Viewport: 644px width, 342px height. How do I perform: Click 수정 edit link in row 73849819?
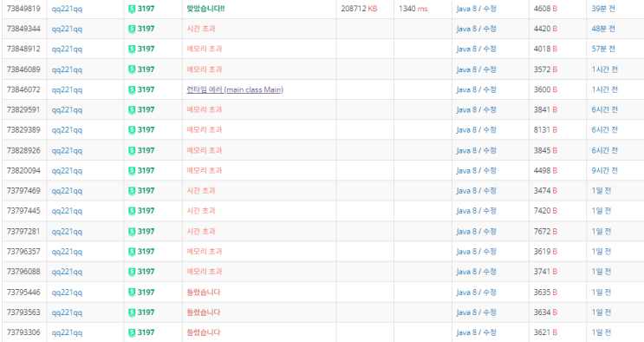click(x=490, y=9)
